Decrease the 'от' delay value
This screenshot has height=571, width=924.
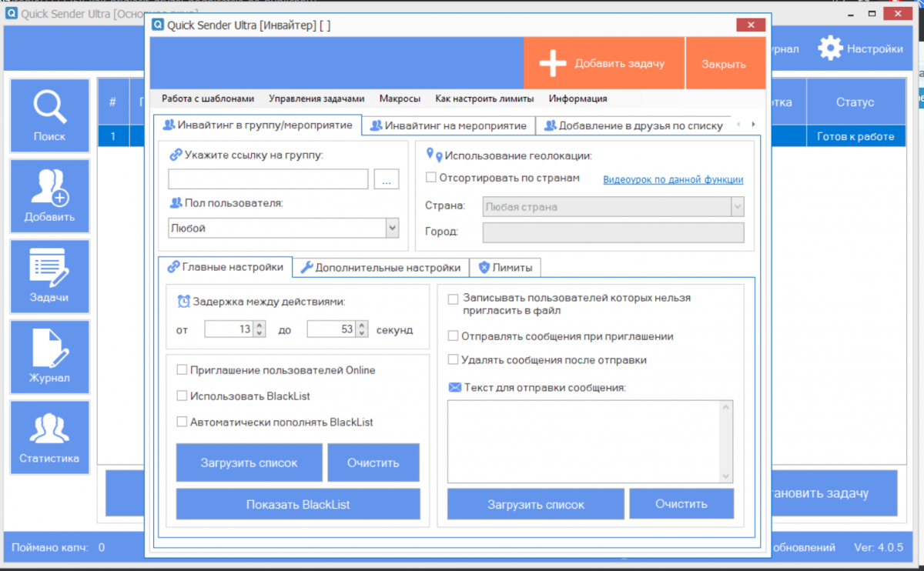click(259, 333)
